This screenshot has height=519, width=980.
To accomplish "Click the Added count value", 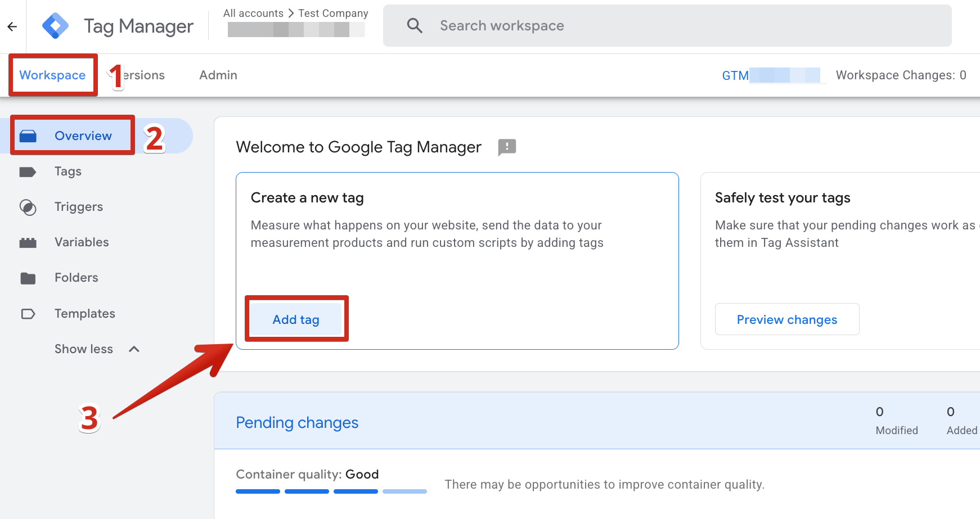I will click(951, 412).
